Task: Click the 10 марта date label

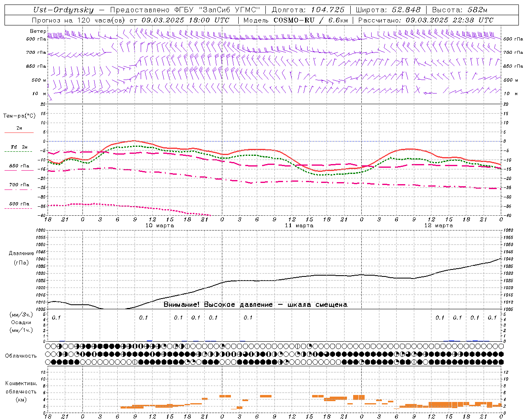Action: (x=160, y=226)
